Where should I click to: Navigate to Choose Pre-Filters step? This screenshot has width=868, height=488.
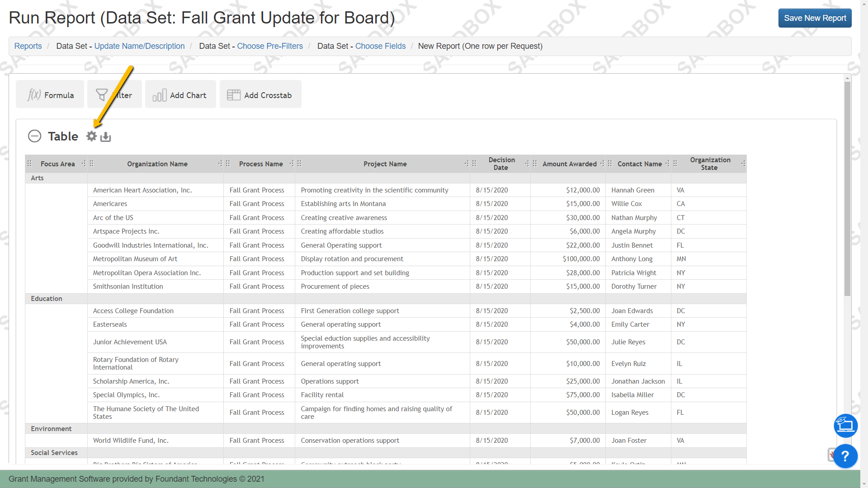coord(270,46)
